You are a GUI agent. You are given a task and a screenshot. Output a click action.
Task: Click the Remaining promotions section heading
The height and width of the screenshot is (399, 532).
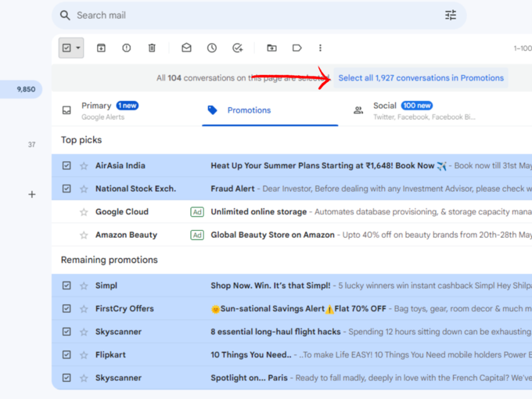110,260
